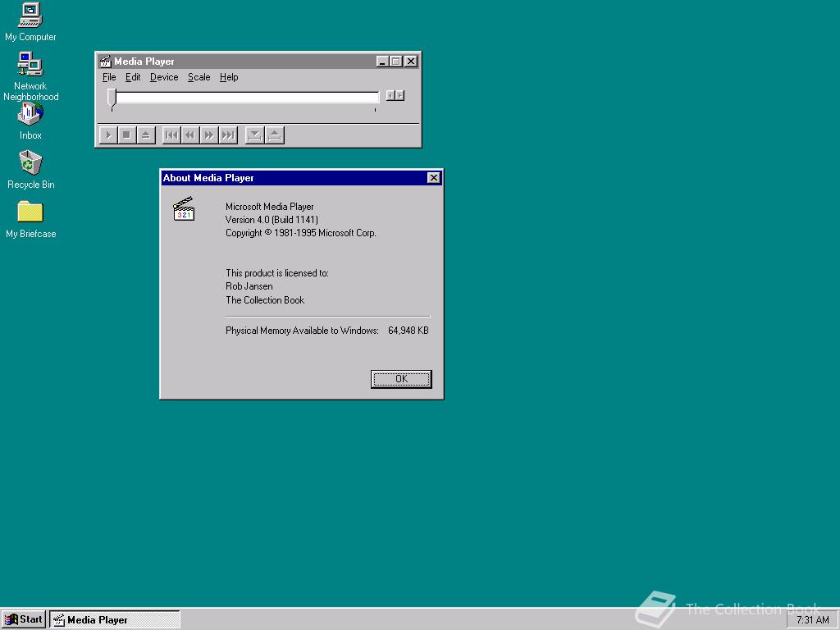Click the Rewind button in Media Player
The height and width of the screenshot is (630, 840).
[x=190, y=135]
